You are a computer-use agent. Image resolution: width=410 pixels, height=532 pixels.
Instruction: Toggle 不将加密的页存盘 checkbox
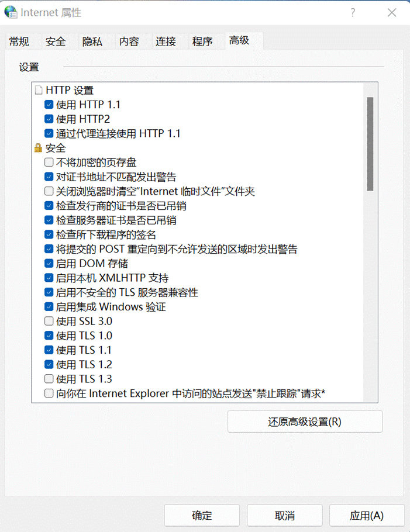click(49, 163)
